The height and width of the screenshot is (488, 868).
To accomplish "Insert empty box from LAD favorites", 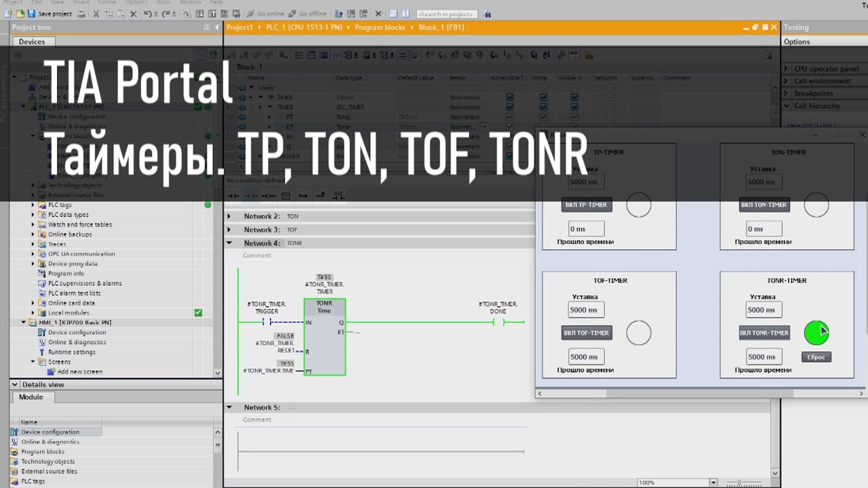I will coord(285,196).
